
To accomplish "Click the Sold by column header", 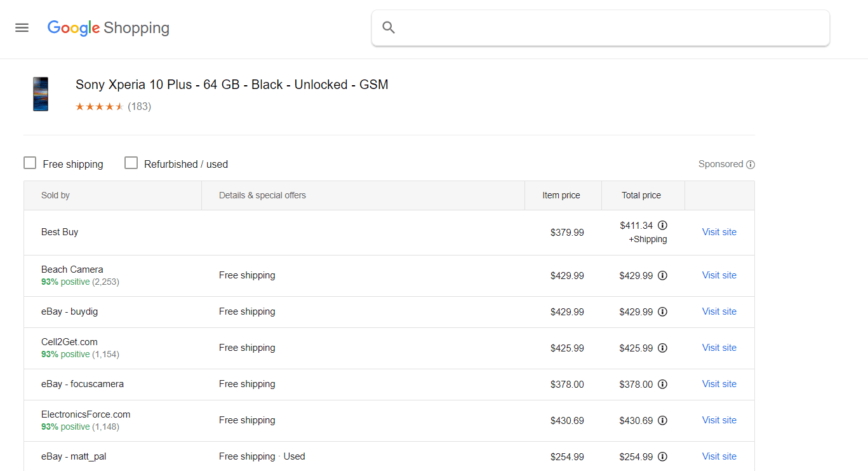I will point(55,195).
